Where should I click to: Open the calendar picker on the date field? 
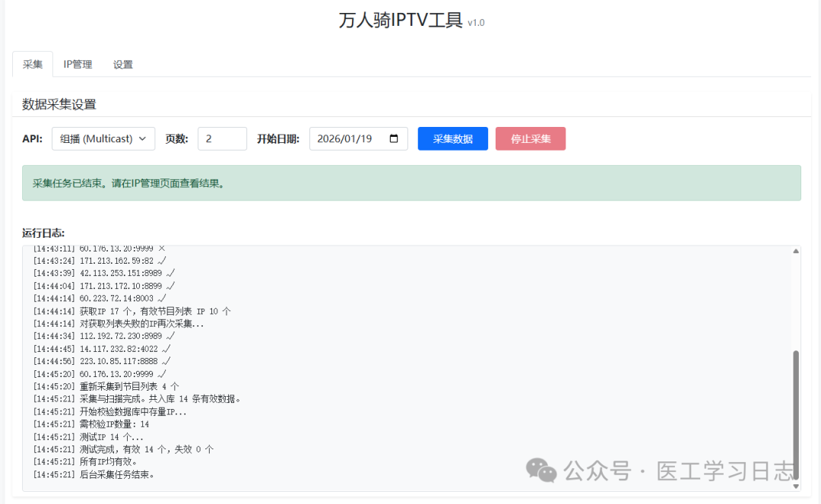coord(393,138)
